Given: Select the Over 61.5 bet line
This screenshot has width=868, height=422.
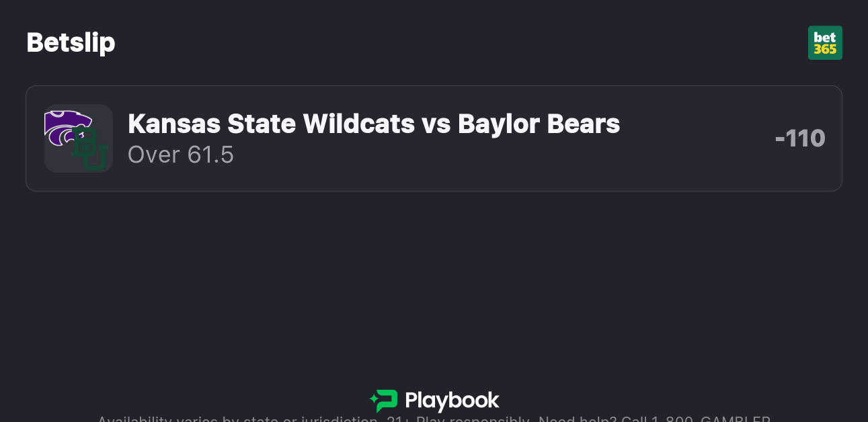Looking at the screenshot, I should pos(180,155).
